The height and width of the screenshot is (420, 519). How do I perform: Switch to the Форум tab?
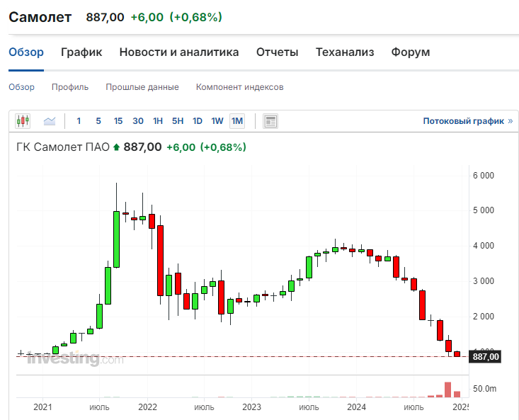[411, 52]
